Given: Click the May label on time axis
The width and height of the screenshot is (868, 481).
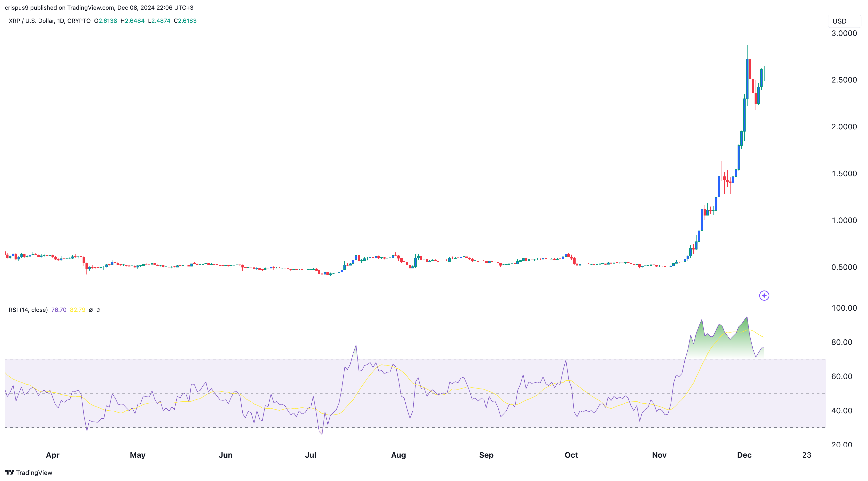Looking at the screenshot, I should [137, 456].
